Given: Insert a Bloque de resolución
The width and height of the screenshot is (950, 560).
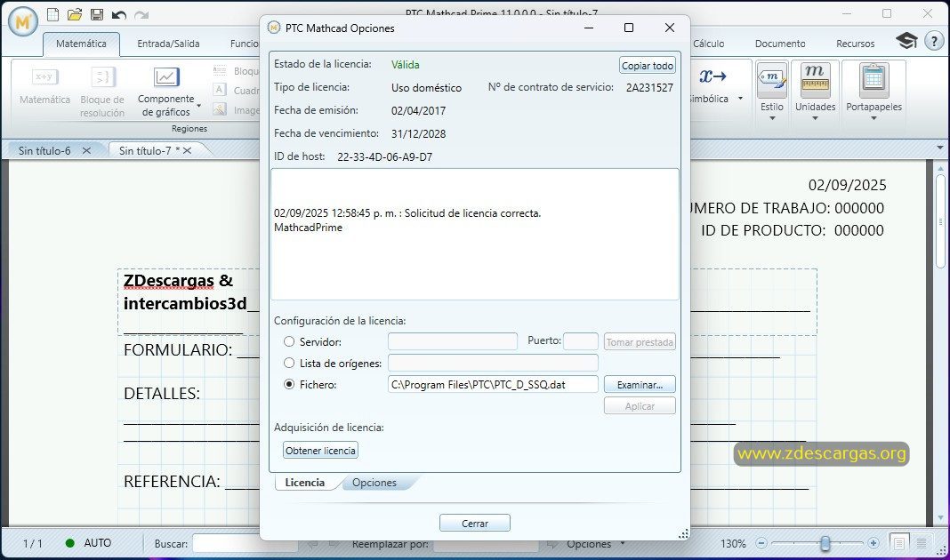Looking at the screenshot, I should pos(101,92).
